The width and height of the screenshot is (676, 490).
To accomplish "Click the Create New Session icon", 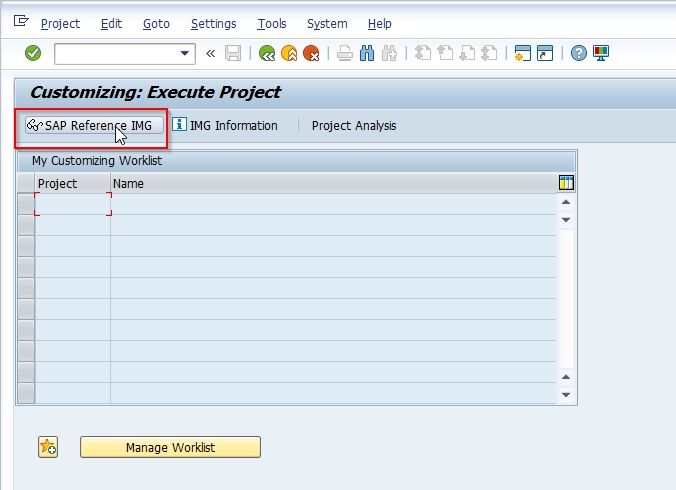I will 523,53.
